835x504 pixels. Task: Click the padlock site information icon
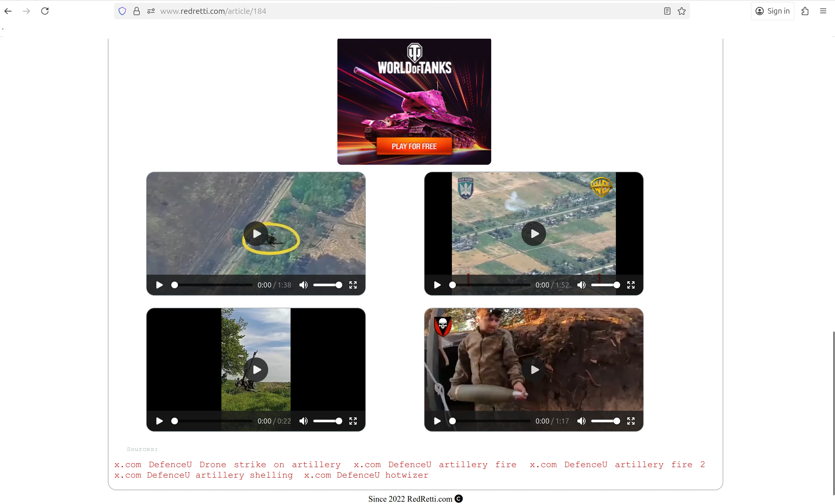point(137,11)
